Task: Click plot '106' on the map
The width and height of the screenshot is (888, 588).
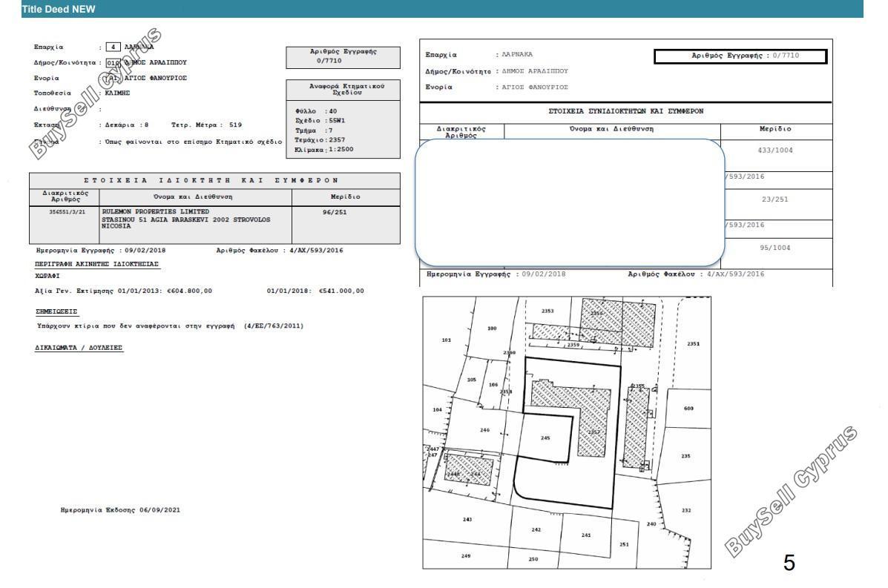Action: coord(493,385)
